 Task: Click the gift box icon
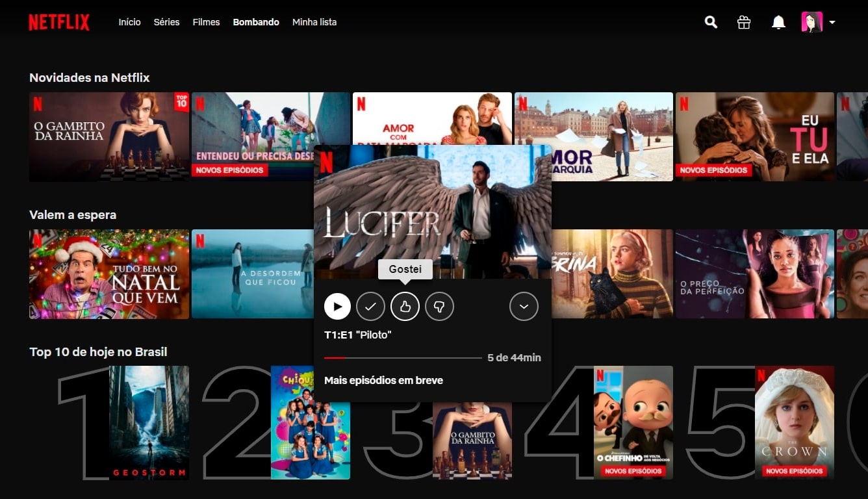(744, 22)
